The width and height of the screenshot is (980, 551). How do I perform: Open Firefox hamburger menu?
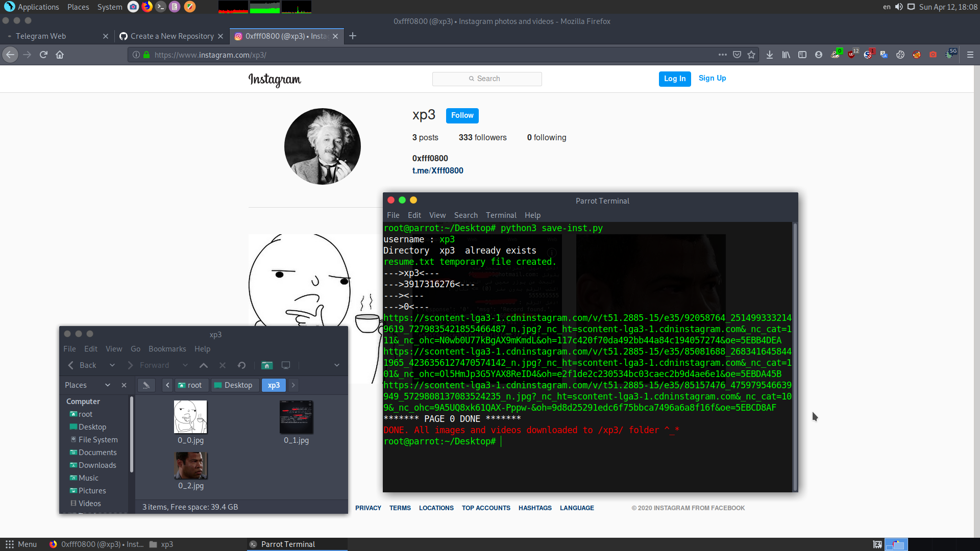(970, 55)
